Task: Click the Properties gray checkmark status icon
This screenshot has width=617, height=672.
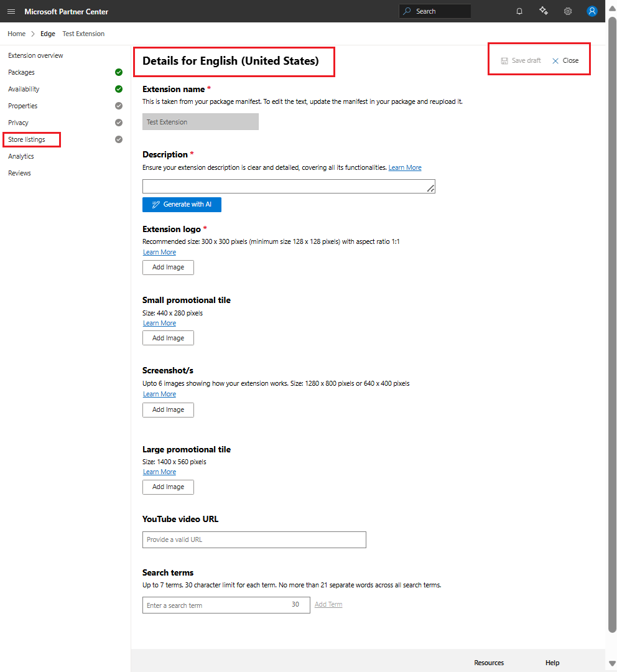Action: click(119, 106)
